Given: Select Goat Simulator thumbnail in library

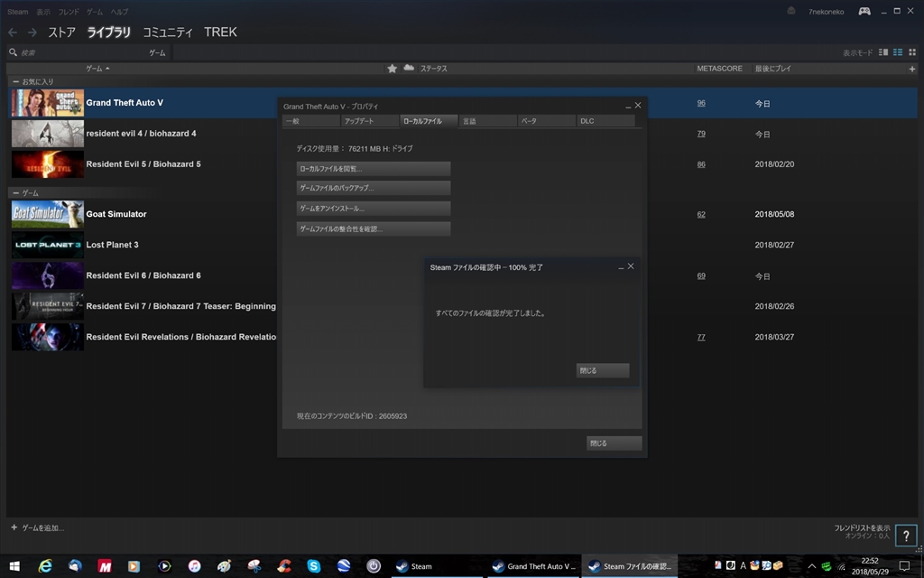Looking at the screenshot, I should 47,214.
